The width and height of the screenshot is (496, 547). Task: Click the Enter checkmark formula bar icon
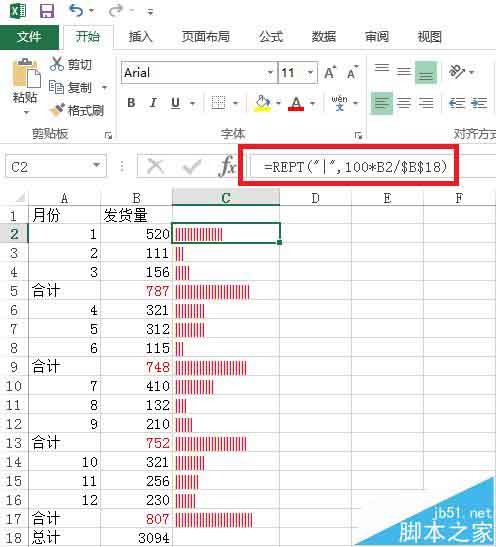192,166
